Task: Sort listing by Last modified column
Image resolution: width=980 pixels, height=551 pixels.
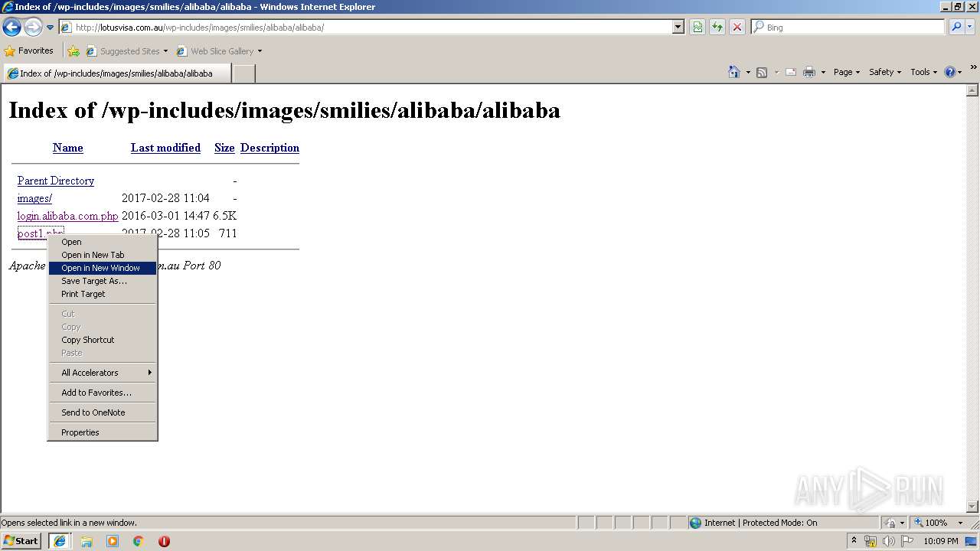Action: click(x=165, y=148)
